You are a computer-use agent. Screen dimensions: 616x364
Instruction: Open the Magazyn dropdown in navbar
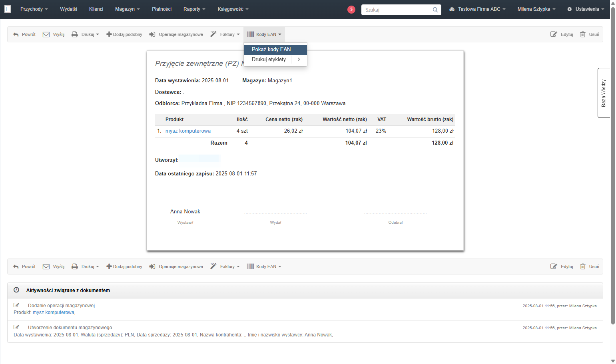128,9
